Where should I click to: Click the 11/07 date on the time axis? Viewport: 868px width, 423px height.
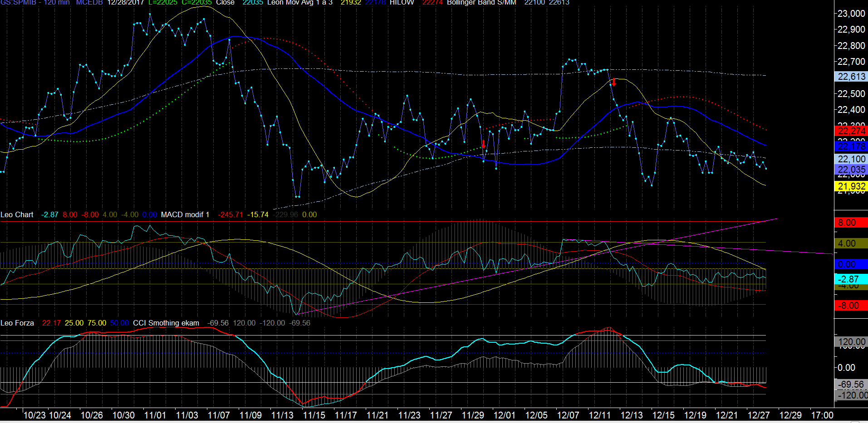pyautogui.click(x=219, y=415)
